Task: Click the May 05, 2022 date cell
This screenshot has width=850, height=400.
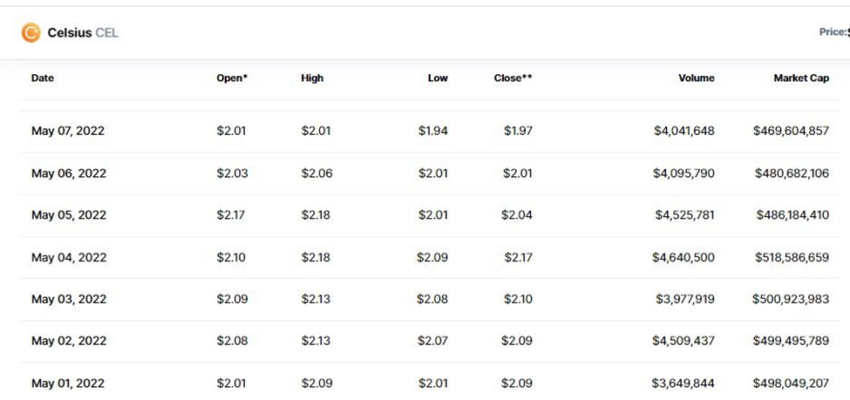Action: pyautogui.click(x=68, y=215)
